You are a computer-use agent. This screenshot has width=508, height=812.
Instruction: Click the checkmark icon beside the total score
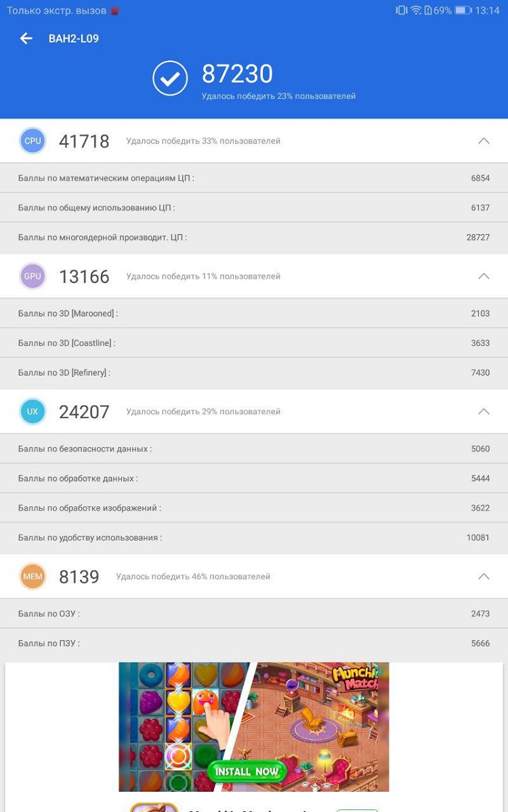170,79
